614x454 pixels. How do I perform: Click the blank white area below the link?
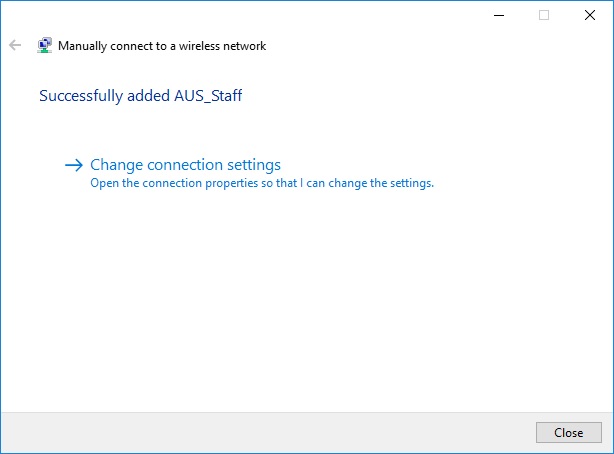[305, 298]
